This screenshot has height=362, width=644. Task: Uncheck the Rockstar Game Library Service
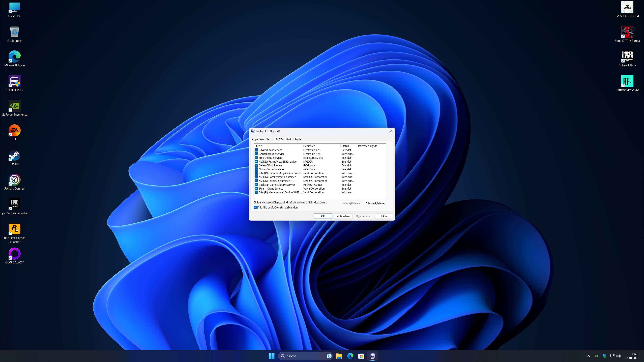point(256,185)
